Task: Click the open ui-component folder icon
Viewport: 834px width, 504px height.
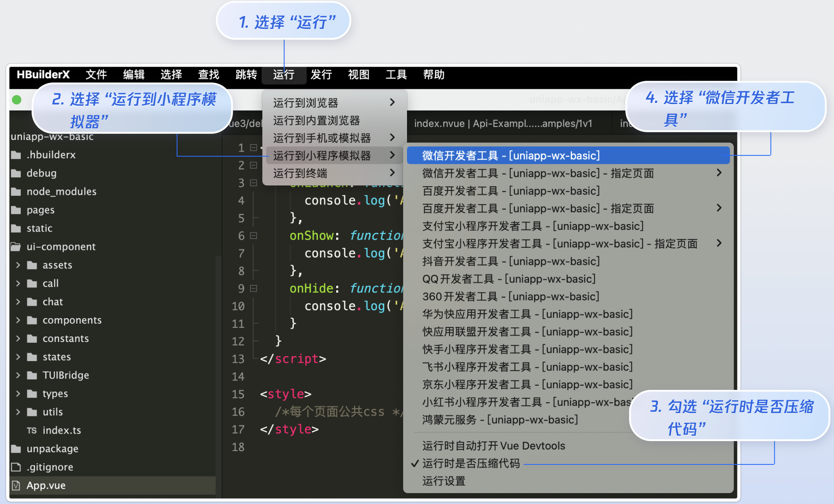Action: pos(16,247)
